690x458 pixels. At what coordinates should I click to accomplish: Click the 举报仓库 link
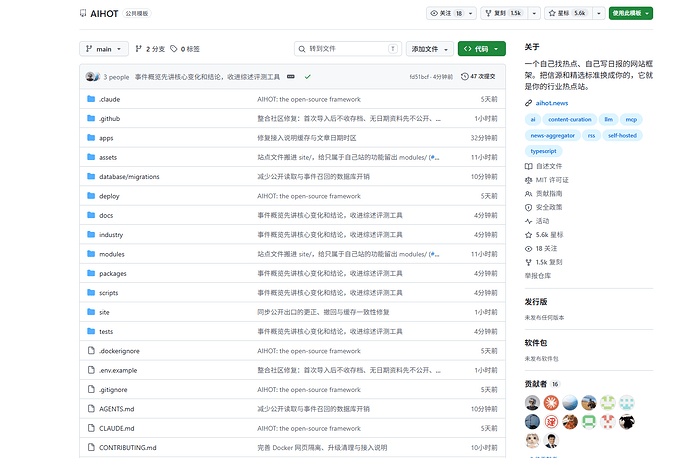(538, 276)
